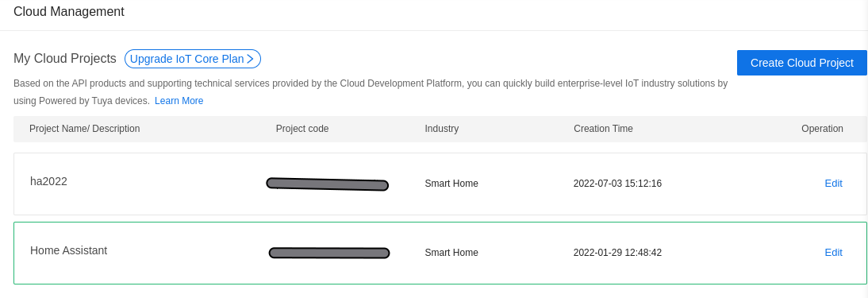
Task: Select the Industry column header
Action: (x=442, y=129)
